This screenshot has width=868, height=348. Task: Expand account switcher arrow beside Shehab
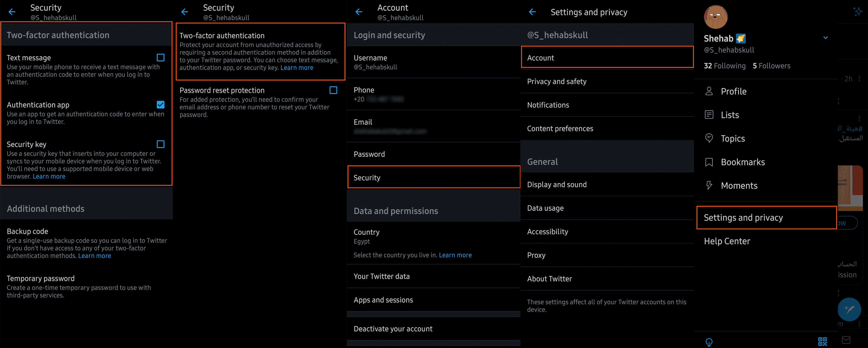click(826, 38)
